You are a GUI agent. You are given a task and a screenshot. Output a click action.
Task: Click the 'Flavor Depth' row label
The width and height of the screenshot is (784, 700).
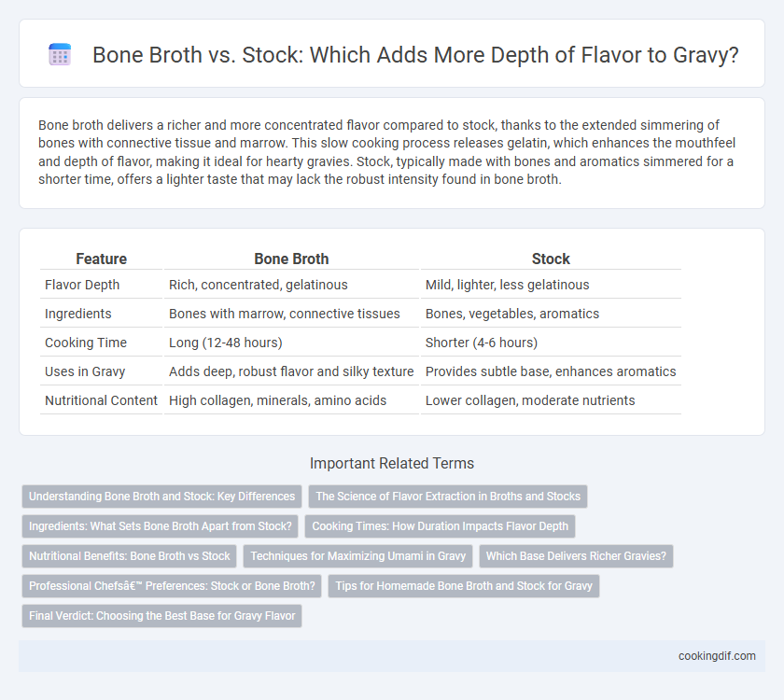pyautogui.click(x=82, y=285)
